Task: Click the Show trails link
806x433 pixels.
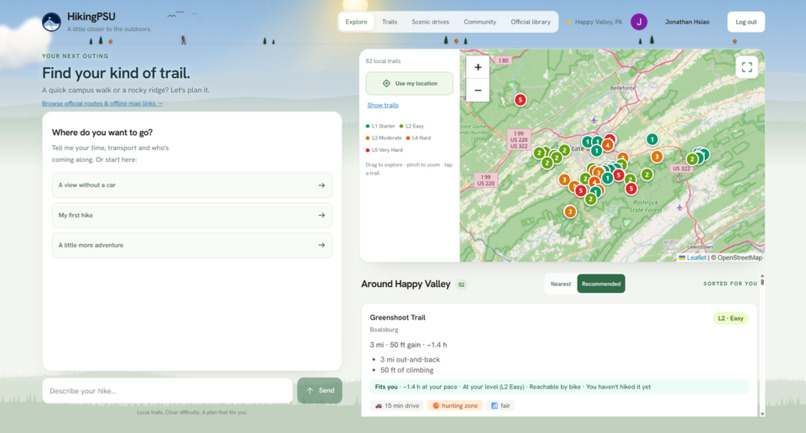Action: tap(383, 105)
